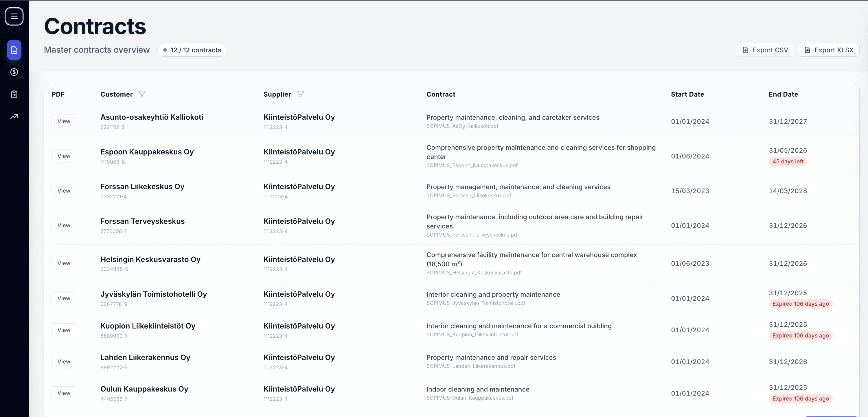Click the 45 days left badge
868x417 pixels.
(788, 162)
